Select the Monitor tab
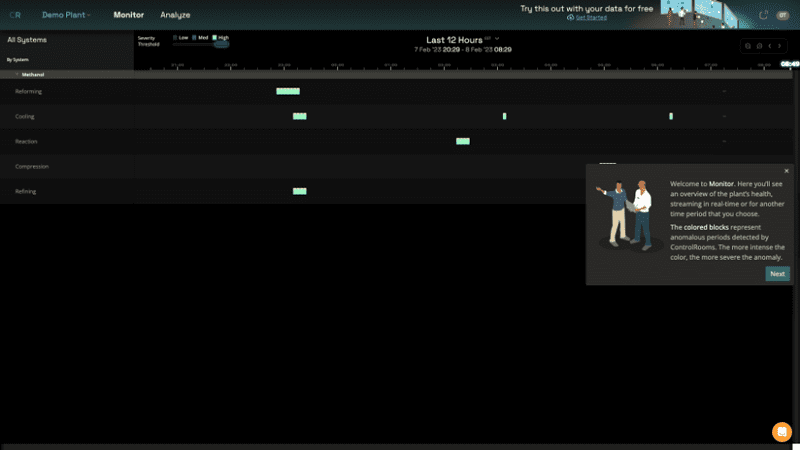This screenshot has width=800, height=450. coord(128,15)
